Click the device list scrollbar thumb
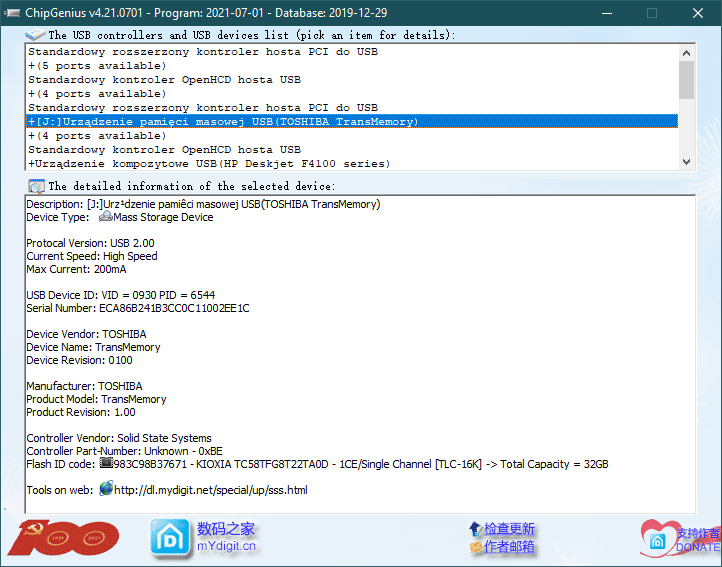Image resolution: width=722 pixels, height=567 pixels. tap(686, 80)
